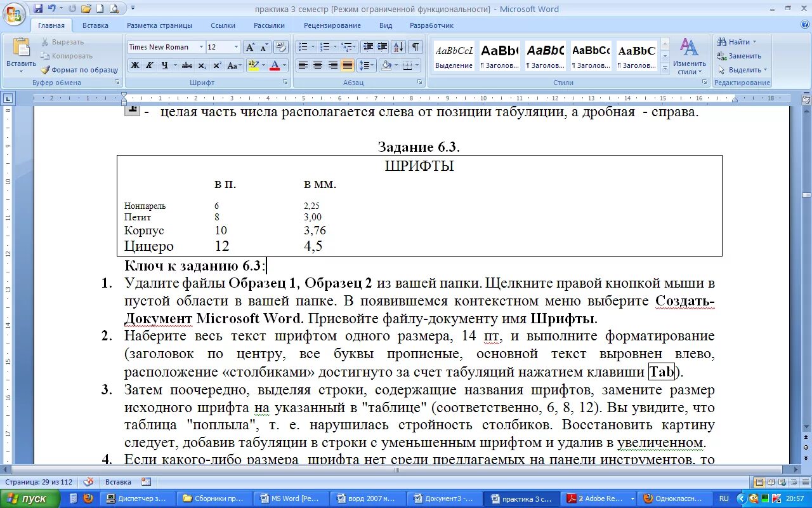812x508 pixels.
Task: Toggle bold formatting (Ж)
Action: pos(135,65)
